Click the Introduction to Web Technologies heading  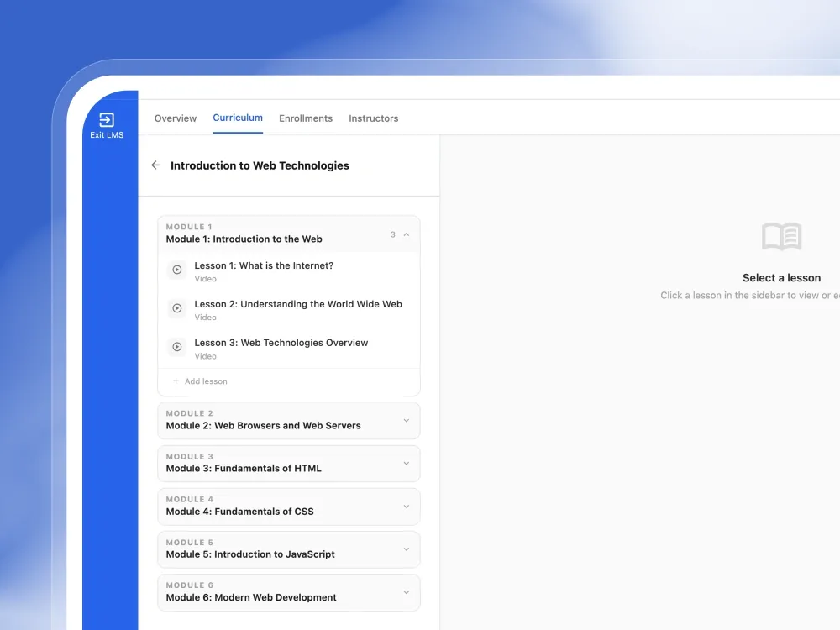[260, 165]
